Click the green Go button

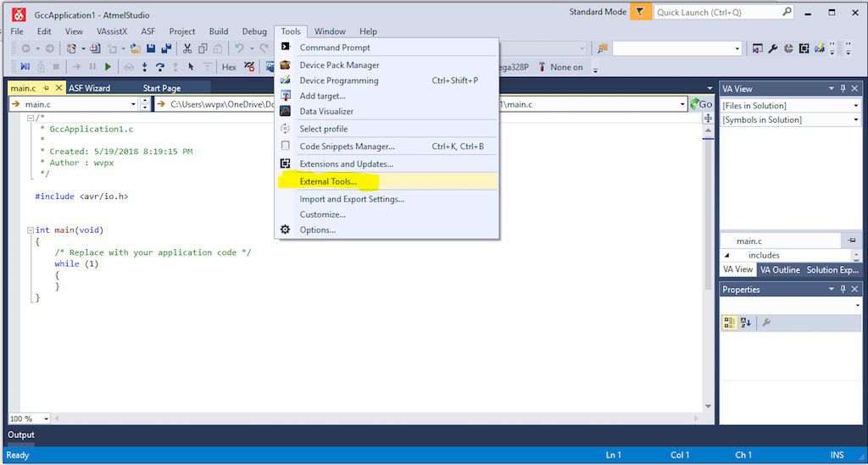(x=701, y=104)
